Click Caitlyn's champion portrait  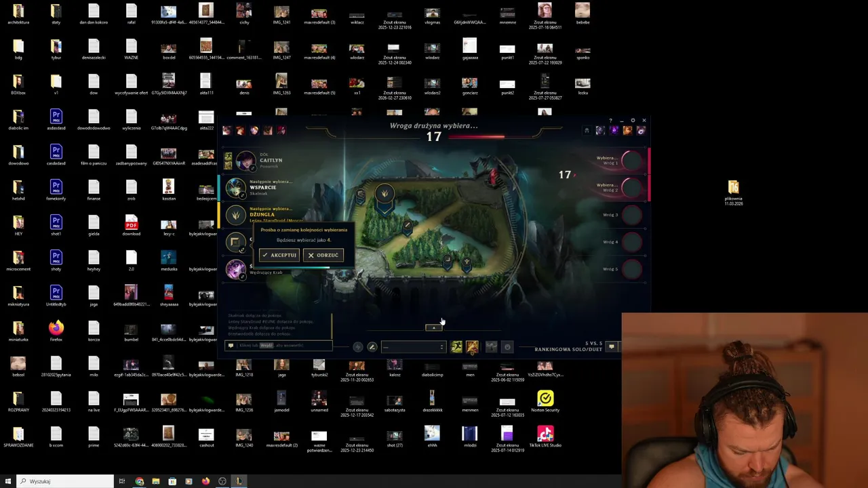245,161
